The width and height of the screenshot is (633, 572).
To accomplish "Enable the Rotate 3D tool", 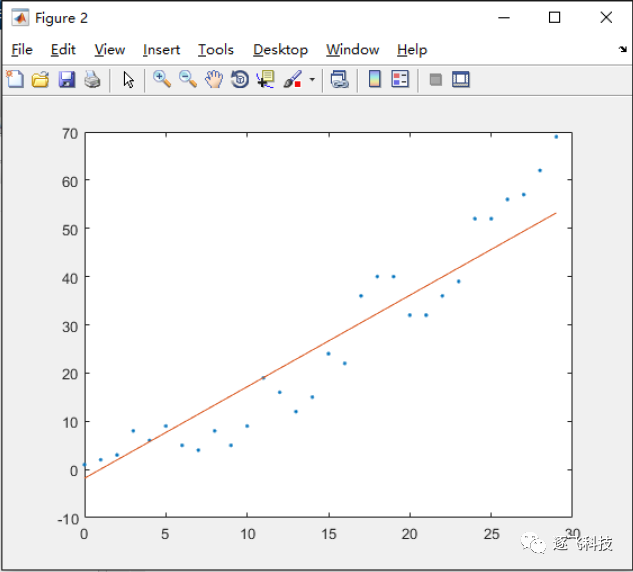I will 240,79.
